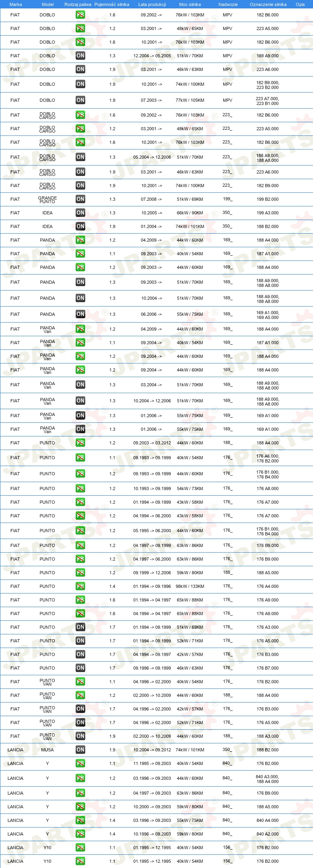The image size is (313, 868).
Task: Click petrol icon in PANDA 1.1 09.2003 row
Action: 80,254
